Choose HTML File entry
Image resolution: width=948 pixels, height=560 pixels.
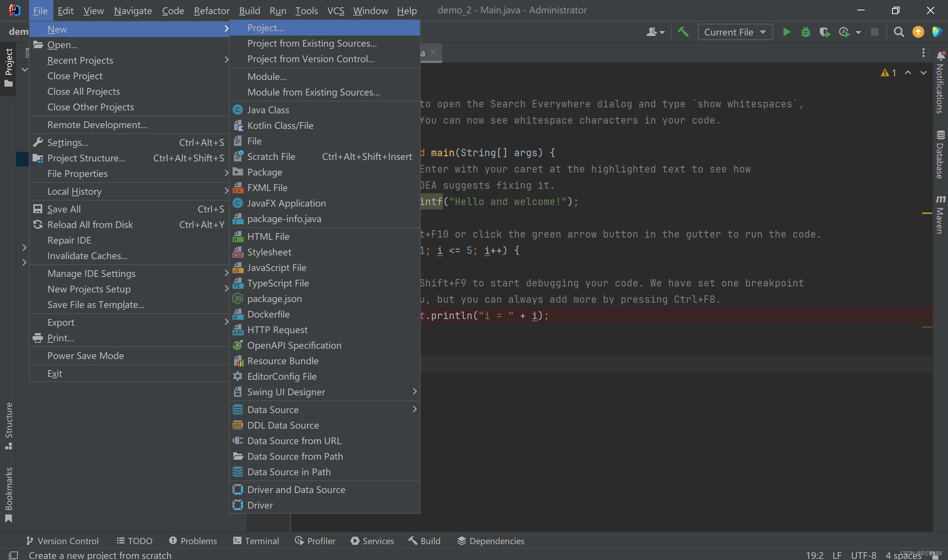[325, 237]
